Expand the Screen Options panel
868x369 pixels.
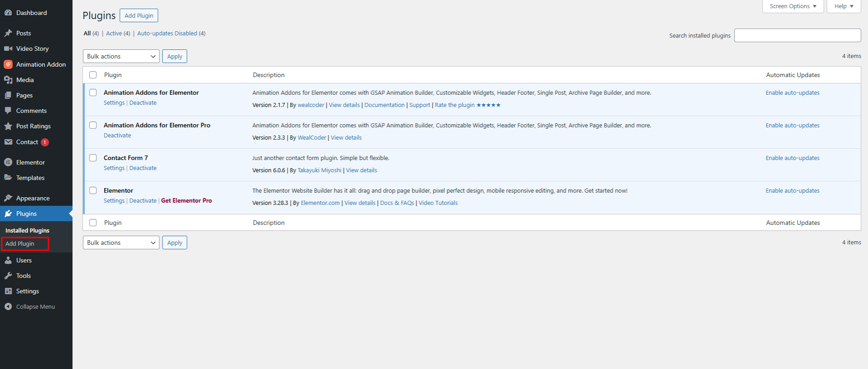click(x=793, y=6)
